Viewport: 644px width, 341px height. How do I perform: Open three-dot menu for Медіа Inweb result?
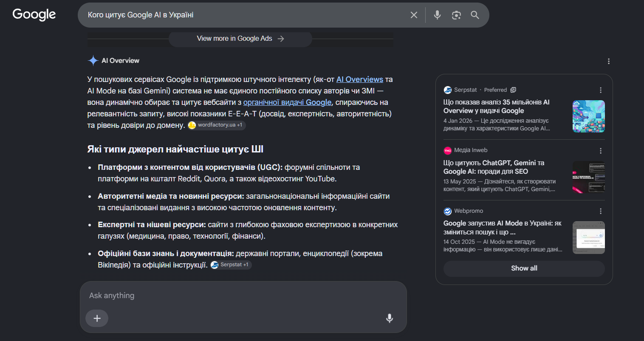(x=601, y=151)
